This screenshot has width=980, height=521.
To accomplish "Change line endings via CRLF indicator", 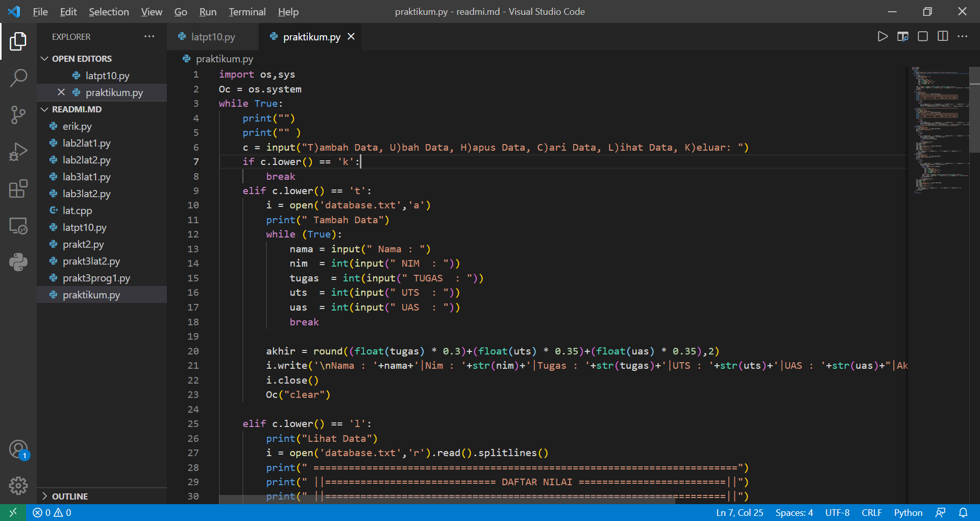I will click(872, 512).
